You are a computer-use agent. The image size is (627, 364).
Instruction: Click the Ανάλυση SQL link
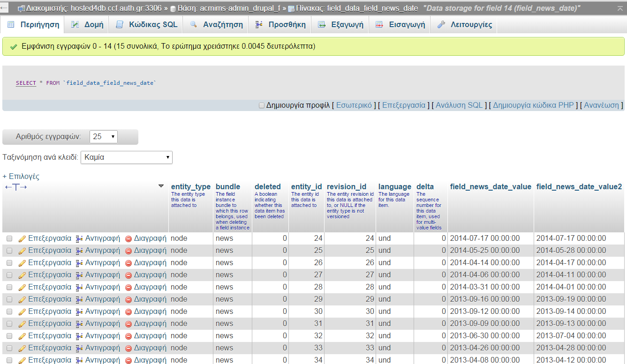pos(459,105)
